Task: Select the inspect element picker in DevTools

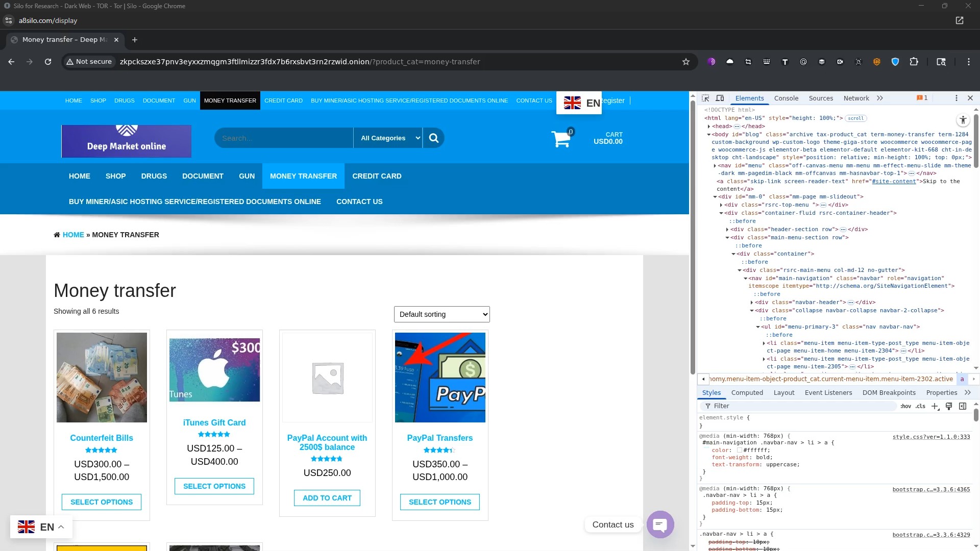Action: coord(706,98)
